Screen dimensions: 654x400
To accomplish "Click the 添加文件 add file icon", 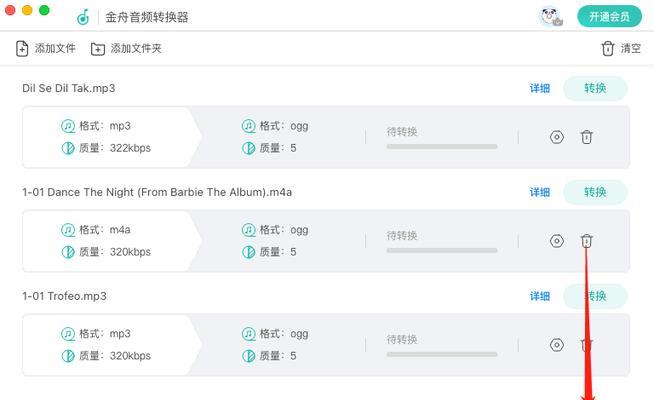I will point(22,48).
